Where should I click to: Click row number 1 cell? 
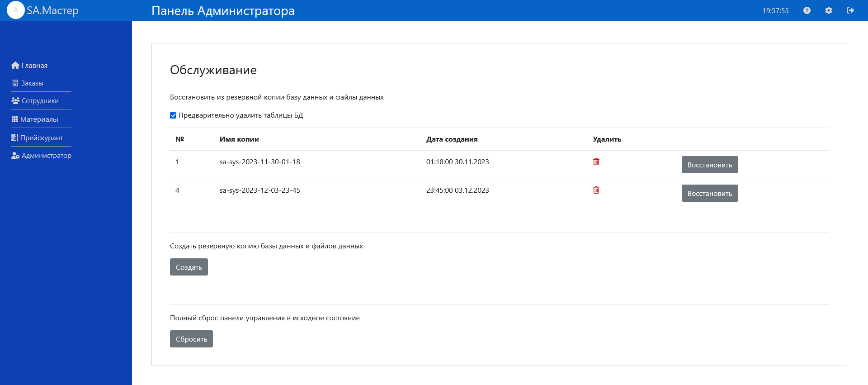click(x=177, y=162)
